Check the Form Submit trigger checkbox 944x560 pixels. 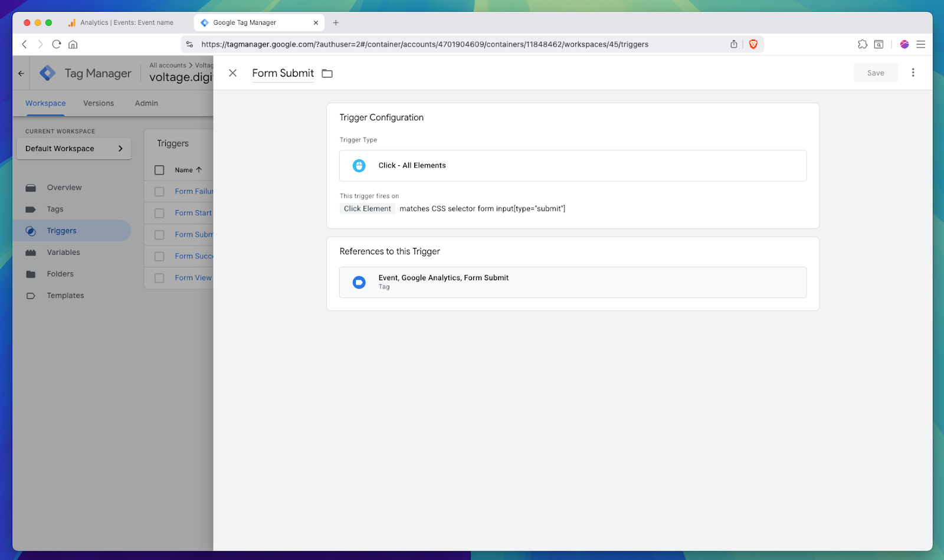(x=159, y=235)
